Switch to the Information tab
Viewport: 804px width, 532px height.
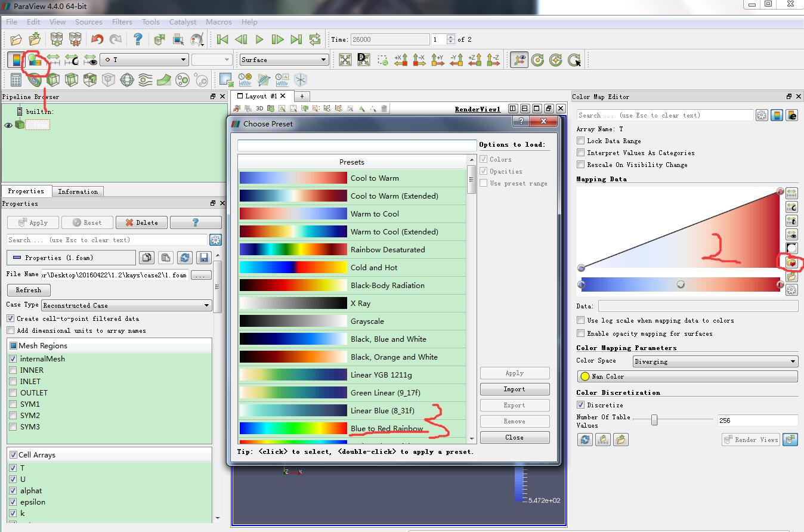[78, 191]
